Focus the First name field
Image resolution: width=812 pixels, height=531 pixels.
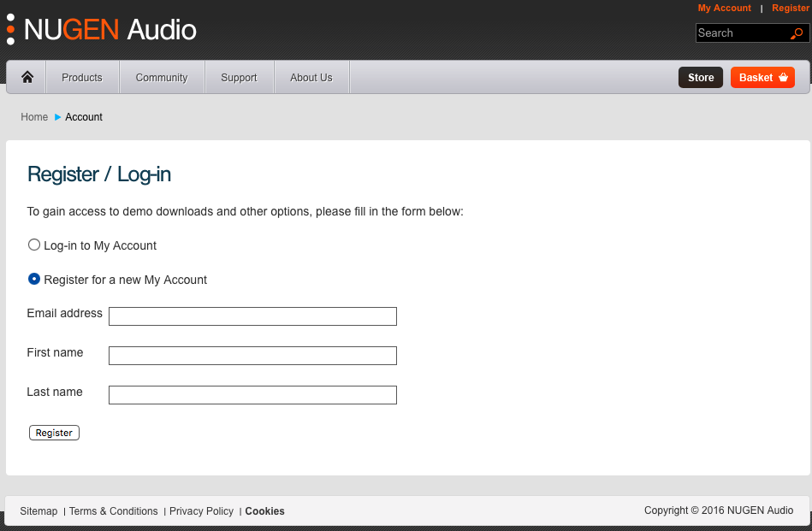[x=252, y=356]
